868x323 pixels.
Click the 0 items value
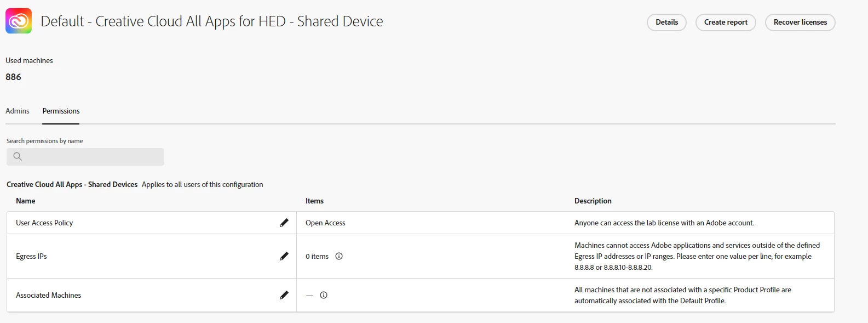pos(317,256)
